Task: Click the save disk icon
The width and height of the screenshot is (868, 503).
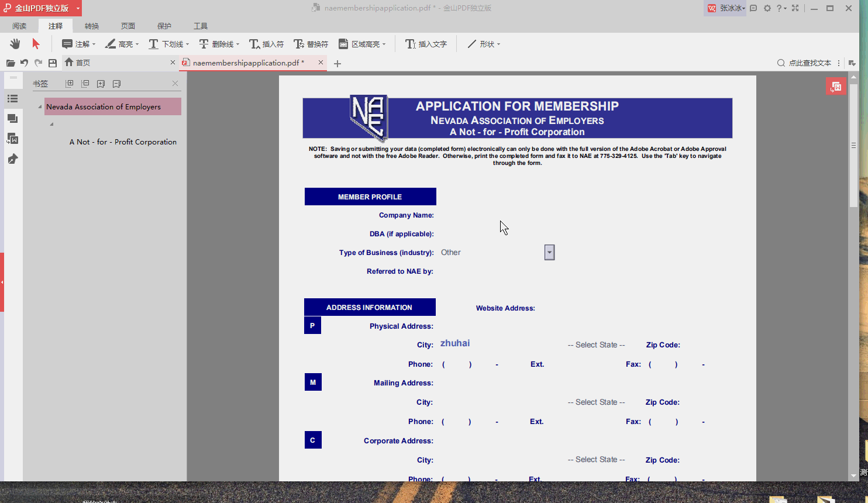Action: pyautogui.click(x=53, y=63)
